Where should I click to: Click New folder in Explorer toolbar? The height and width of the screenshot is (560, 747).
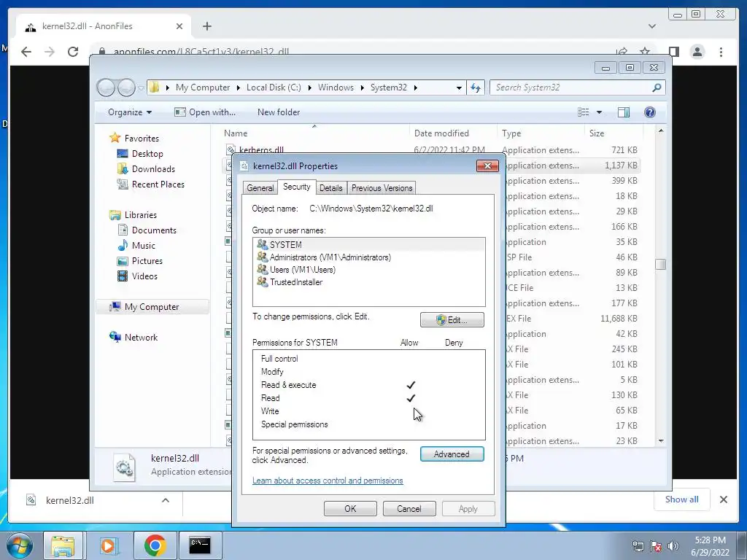point(279,112)
